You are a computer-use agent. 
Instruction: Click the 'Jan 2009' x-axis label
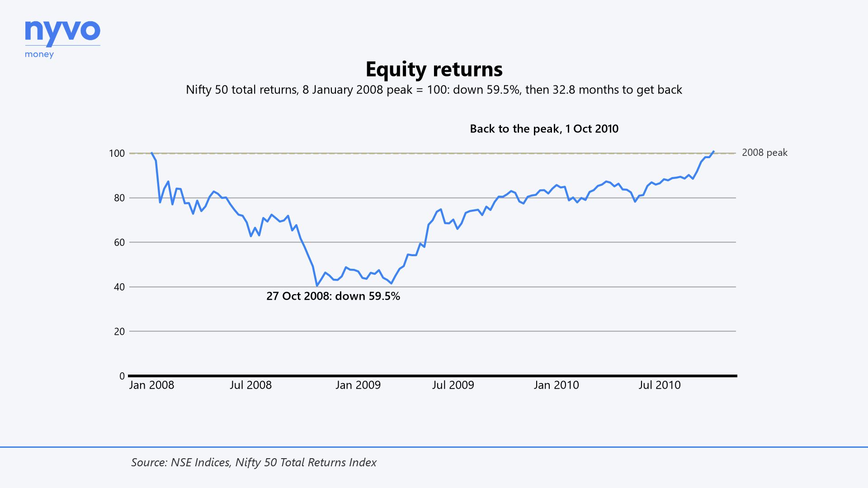[x=358, y=385]
